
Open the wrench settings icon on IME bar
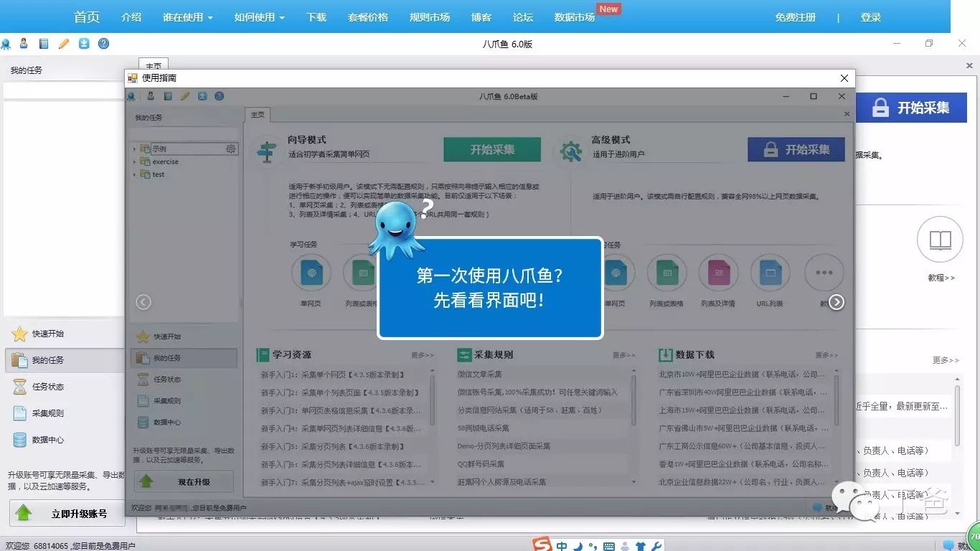tap(656, 547)
